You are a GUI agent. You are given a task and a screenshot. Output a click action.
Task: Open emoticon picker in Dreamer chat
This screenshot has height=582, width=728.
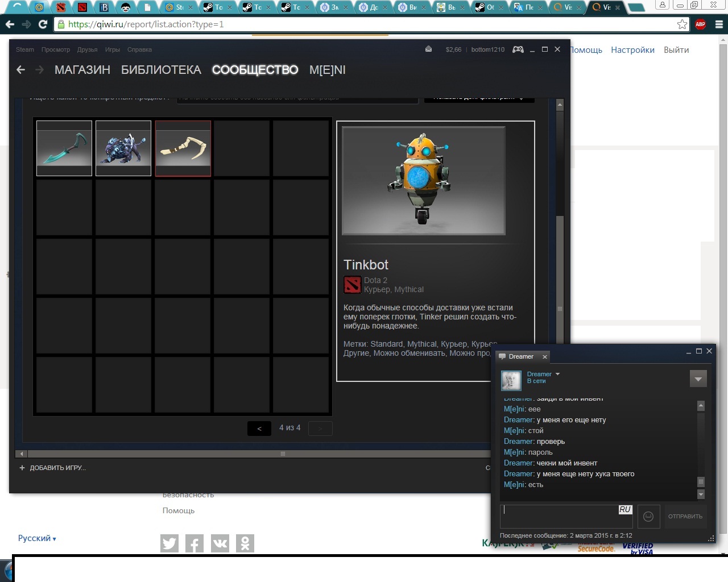pyautogui.click(x=648, y=516)
